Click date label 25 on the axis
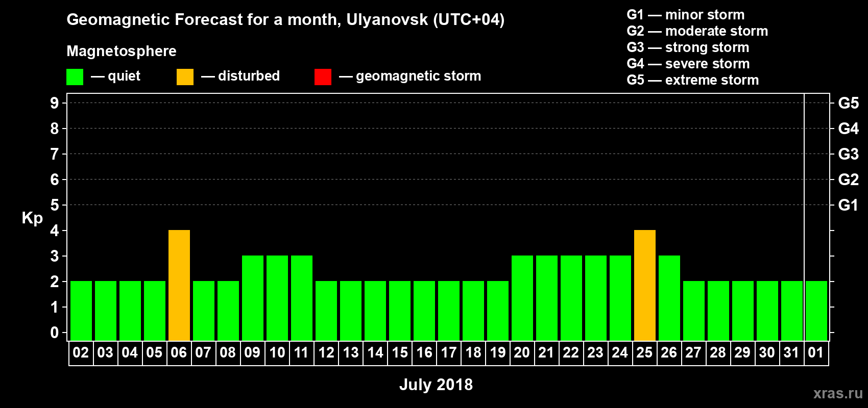This screenshot has height=408, width=868. click(x=644, y=352)
